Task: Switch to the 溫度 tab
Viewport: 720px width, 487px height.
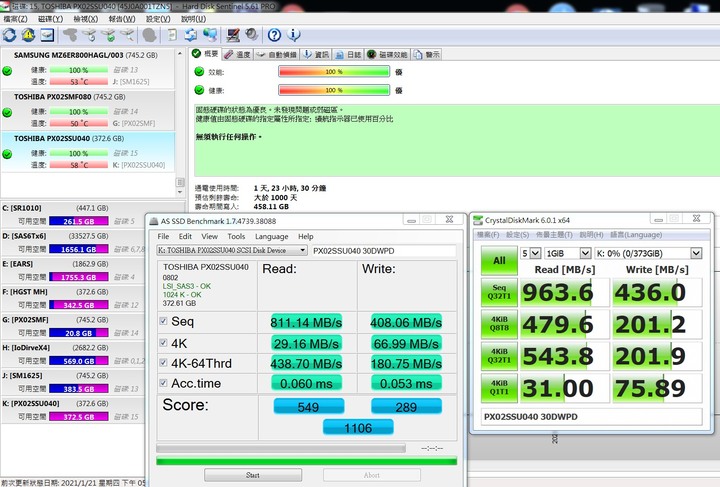Action: click(237, 55)
